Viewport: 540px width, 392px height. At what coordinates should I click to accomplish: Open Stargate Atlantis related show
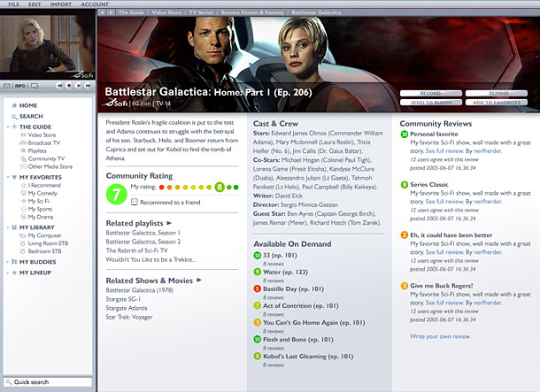click(x=127, y=308)
